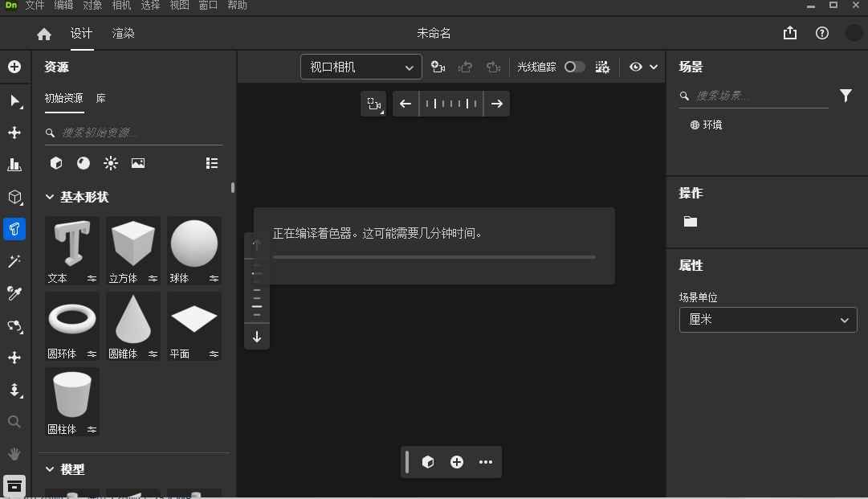
Task: Select the 初始资源 tab
Action: coord(63,98)
